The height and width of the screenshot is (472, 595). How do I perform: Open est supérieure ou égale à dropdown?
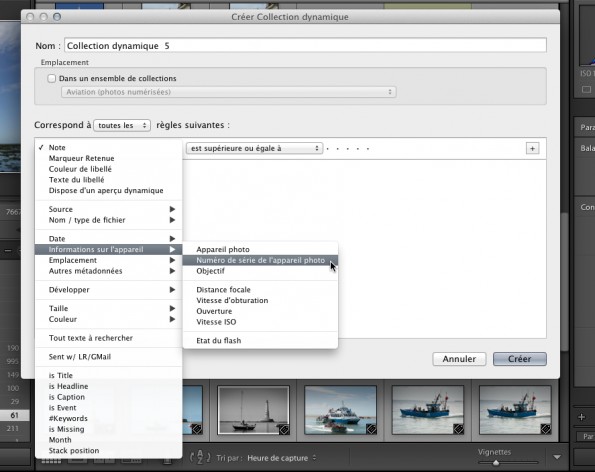[x=254, y=148]
